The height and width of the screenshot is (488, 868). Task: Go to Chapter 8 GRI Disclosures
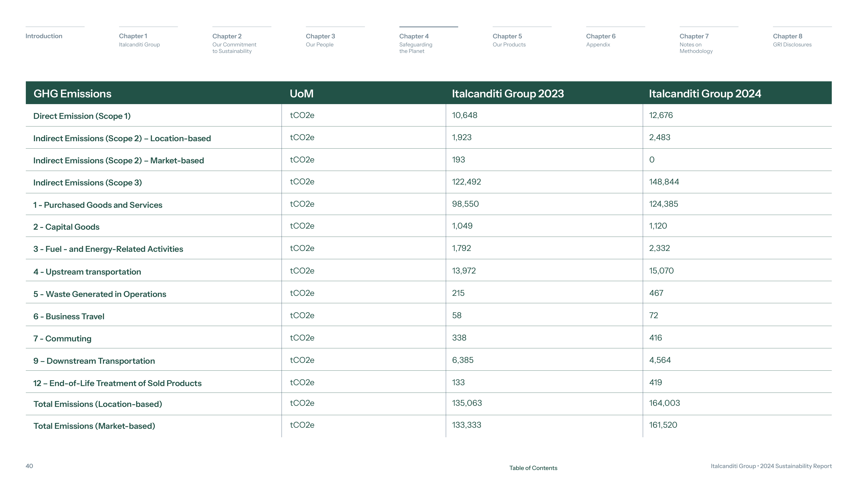pos(792,40)
